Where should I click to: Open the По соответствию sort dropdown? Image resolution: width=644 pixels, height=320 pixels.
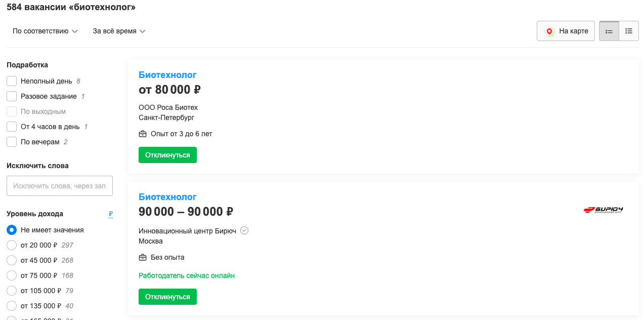click(45, 31)
